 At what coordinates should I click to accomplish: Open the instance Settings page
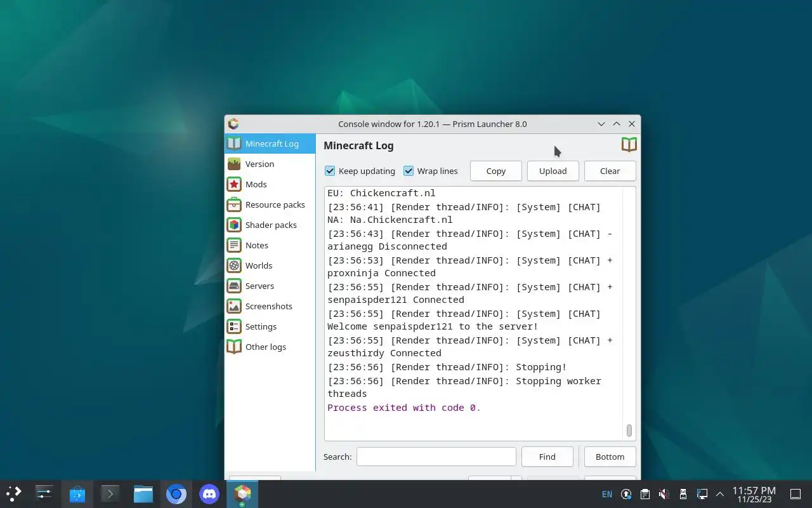[270, 326]
